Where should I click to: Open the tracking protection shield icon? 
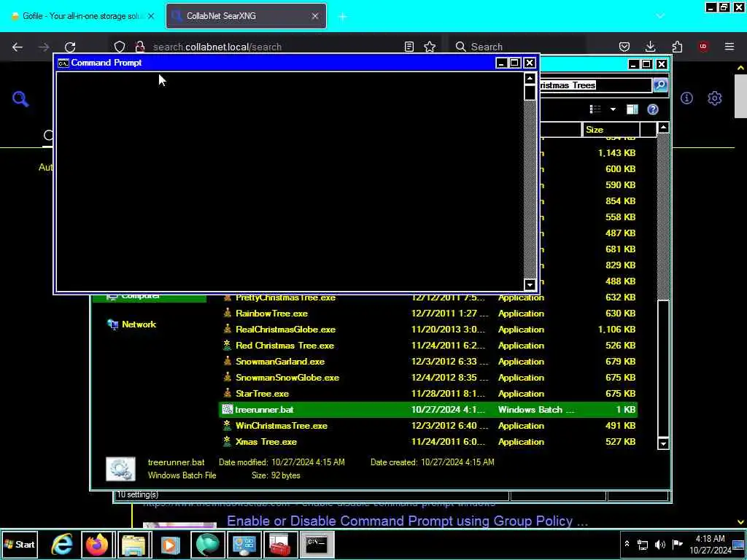[120, 47]
